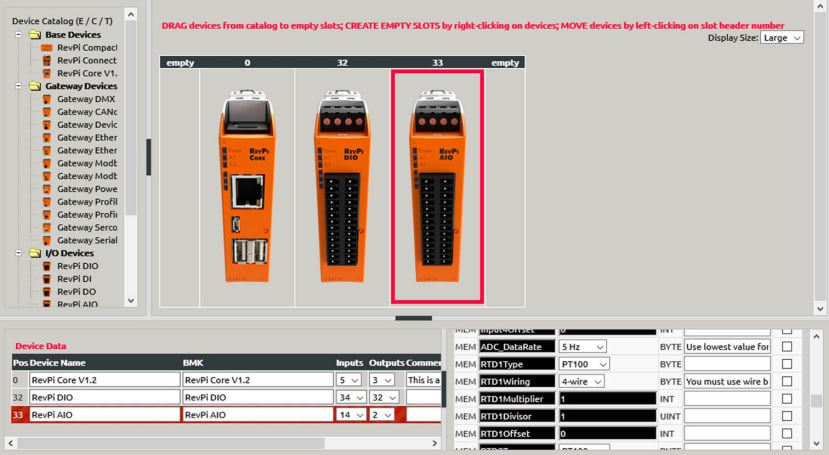829x455 pixels.
Task: Toggle the ADC_DataRate row checkbox
Action: point(787,347)
